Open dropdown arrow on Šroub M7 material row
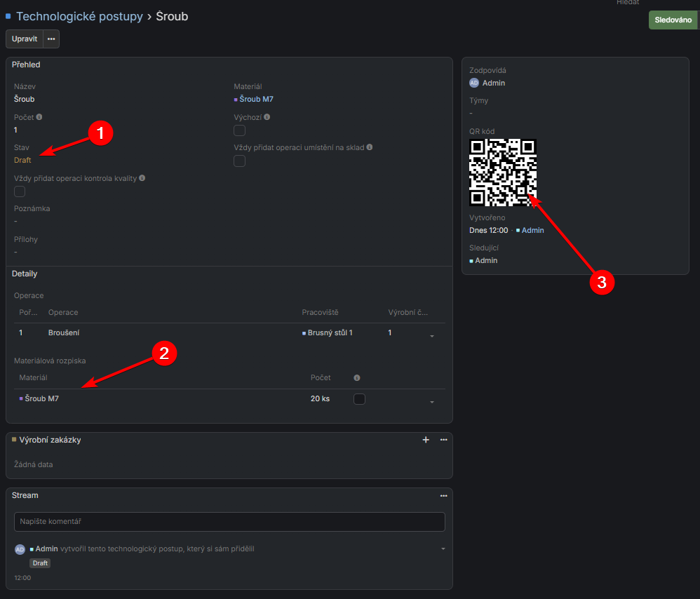 432,402
